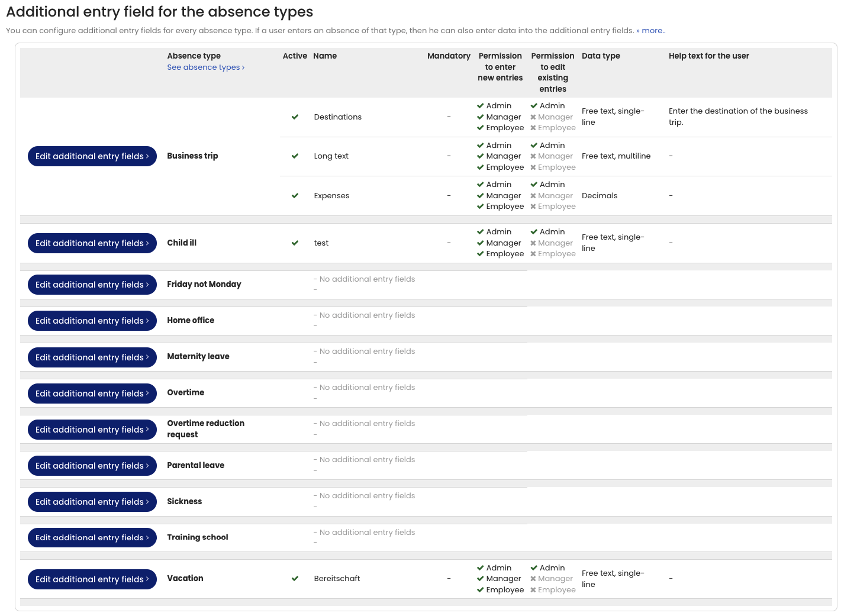The height and width of the screenshot is (616, 841).
Task: Click Admin edit-permission checkmark in Long text row
Action: pos(534,146)
